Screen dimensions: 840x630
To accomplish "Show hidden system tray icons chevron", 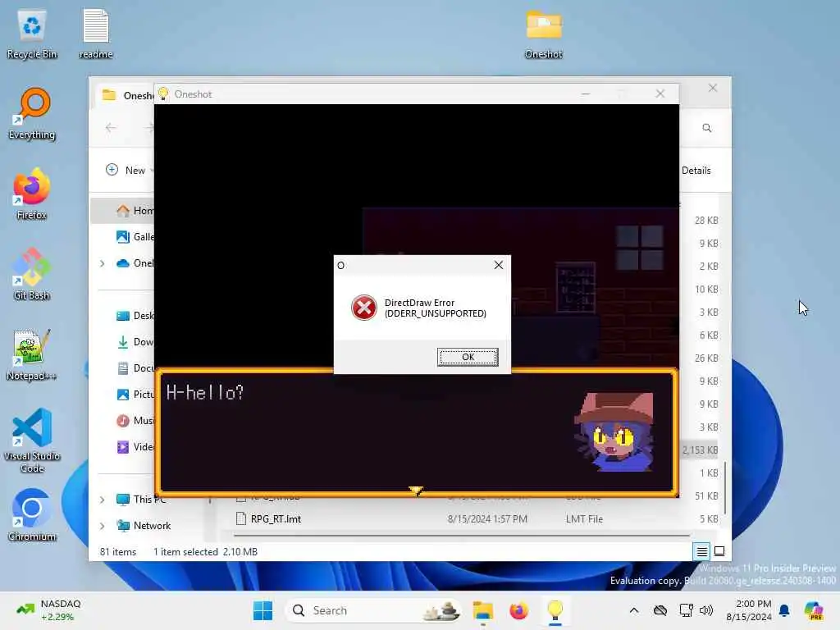I will [634, 610].
